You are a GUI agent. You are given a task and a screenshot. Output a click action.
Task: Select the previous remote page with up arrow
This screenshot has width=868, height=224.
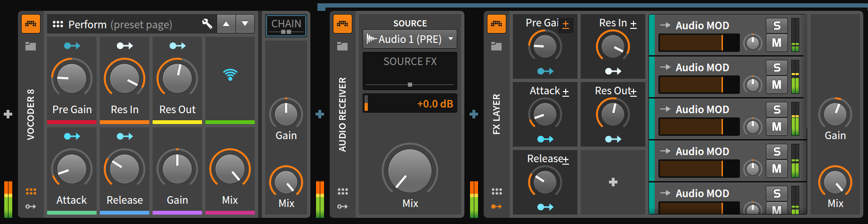pos(226,24)
